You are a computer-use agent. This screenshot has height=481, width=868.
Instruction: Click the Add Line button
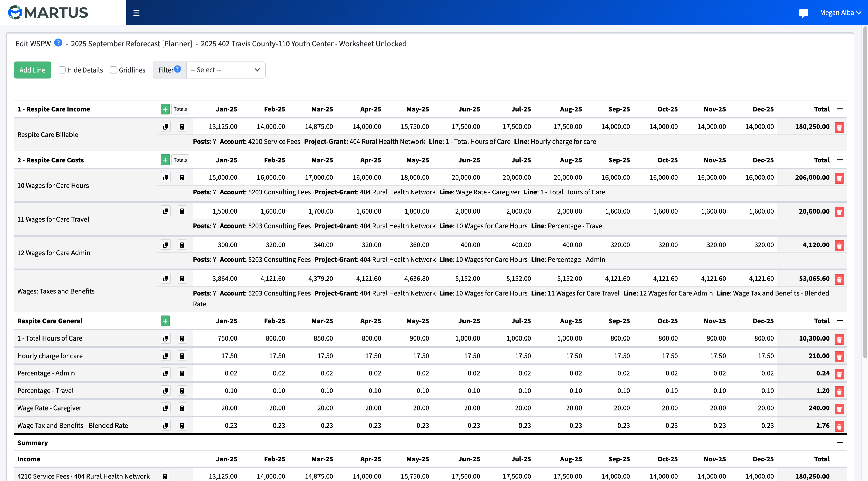(32, 70)
